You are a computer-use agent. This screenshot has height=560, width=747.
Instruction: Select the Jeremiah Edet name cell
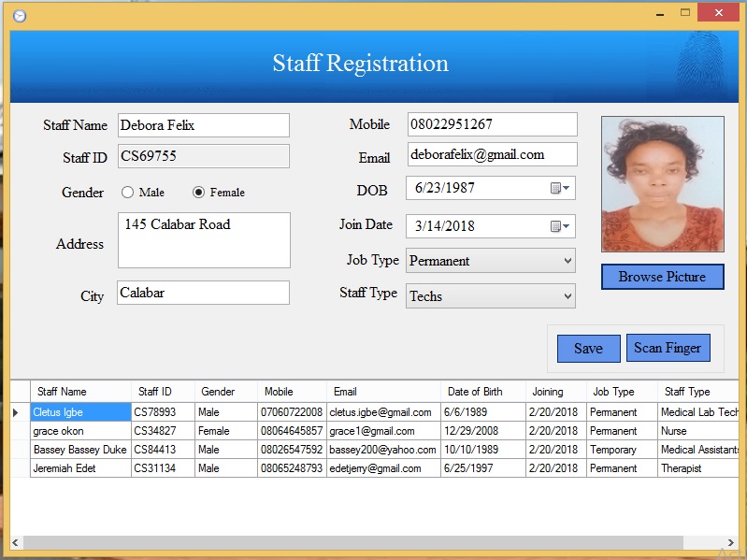pos(81,468)
